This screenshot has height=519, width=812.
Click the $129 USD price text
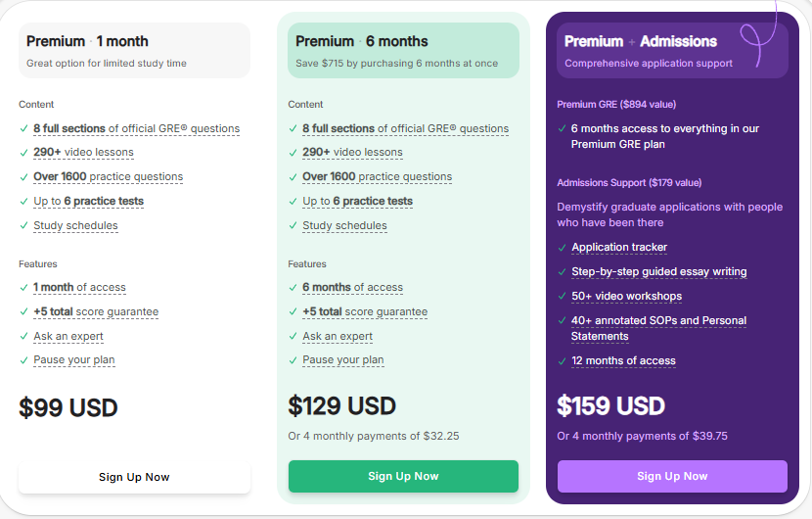[x=341, y=405]
